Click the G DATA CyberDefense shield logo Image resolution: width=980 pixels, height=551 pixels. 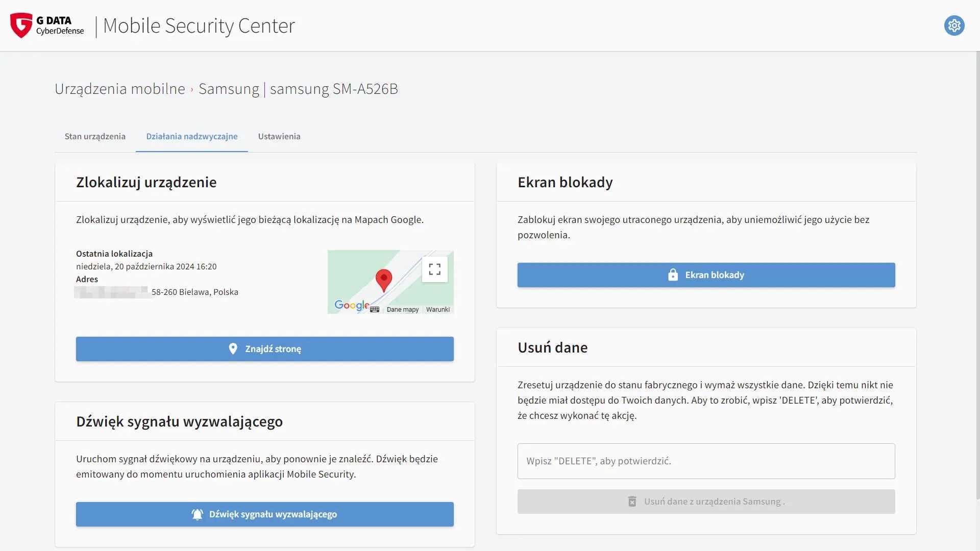tap(21, 26)
